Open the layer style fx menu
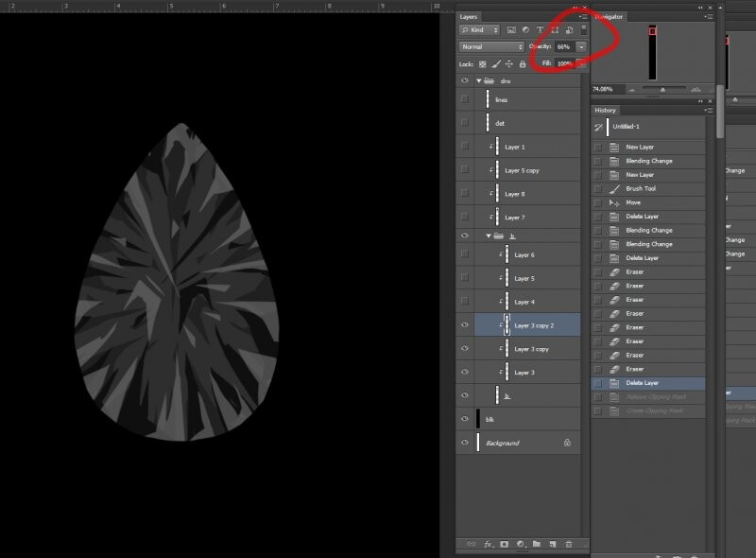 click(489, 545)
